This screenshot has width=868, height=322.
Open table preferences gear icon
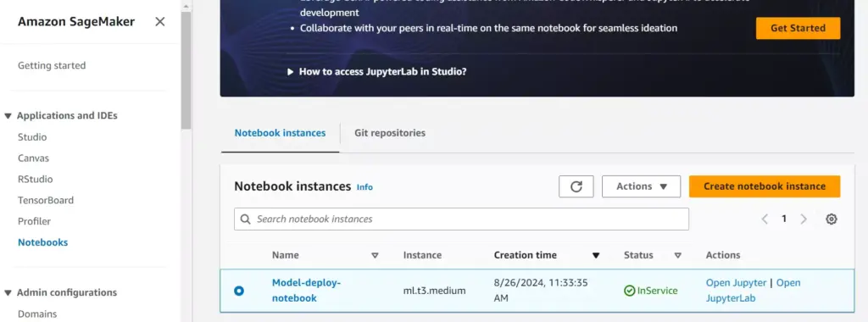pos(831,219)
